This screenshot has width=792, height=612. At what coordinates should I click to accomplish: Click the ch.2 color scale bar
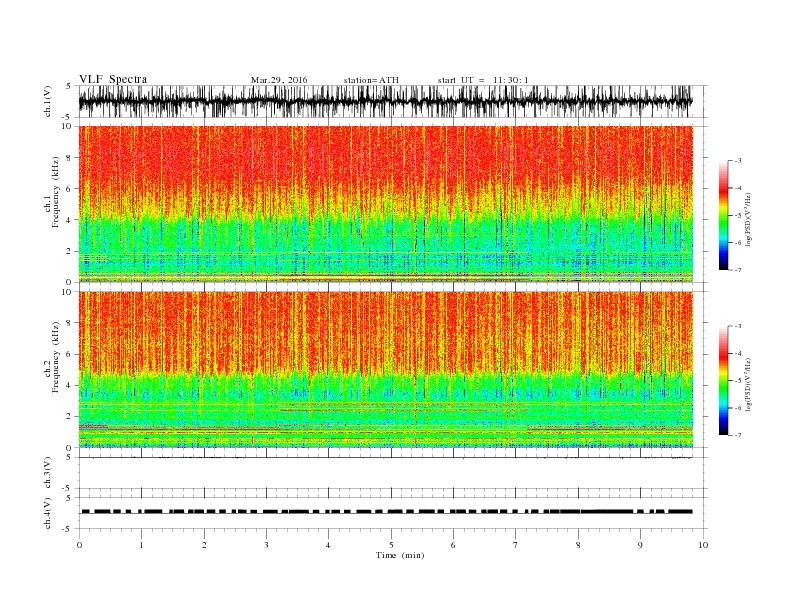(x=723, y=381)
